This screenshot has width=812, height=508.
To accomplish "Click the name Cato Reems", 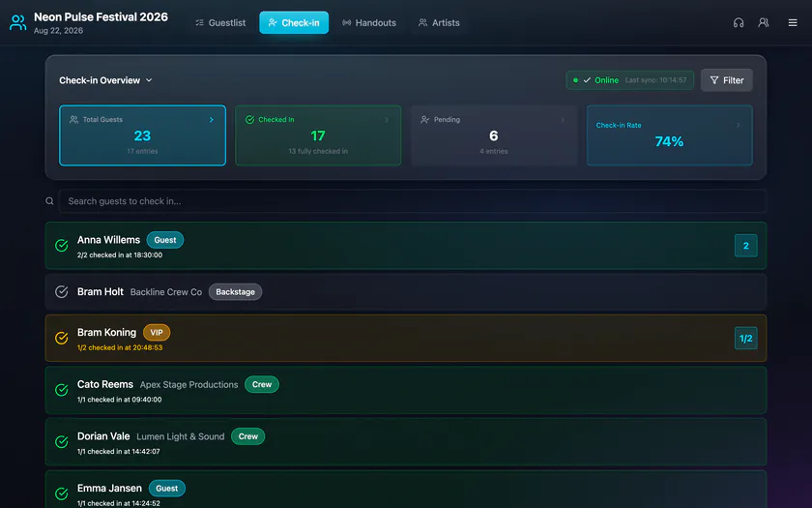I will 105,385.
